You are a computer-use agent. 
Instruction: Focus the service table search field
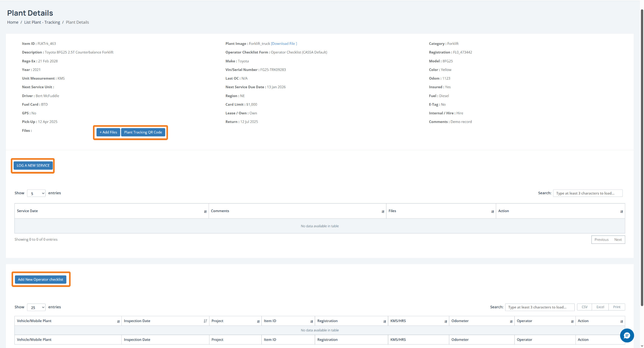587,193
